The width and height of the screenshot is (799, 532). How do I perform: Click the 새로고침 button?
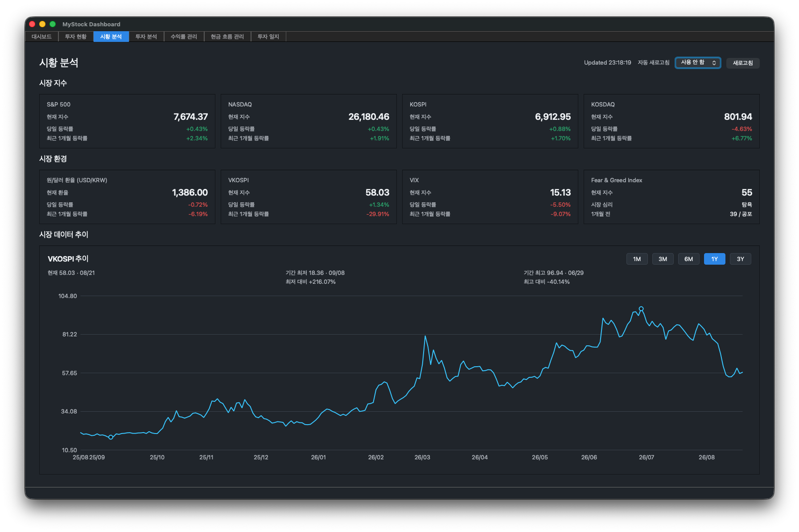pyautogui.click(x=743, y=63)
